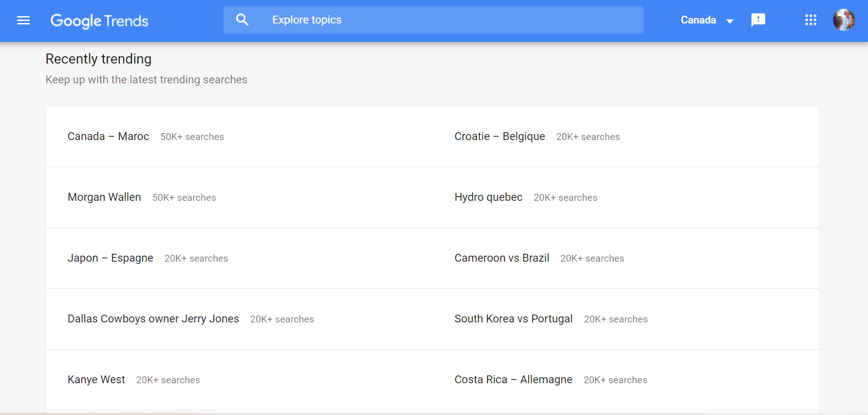This screenshot has width=868, height=415.
Task: Open the Canada country selector
Action: [698, 20]
